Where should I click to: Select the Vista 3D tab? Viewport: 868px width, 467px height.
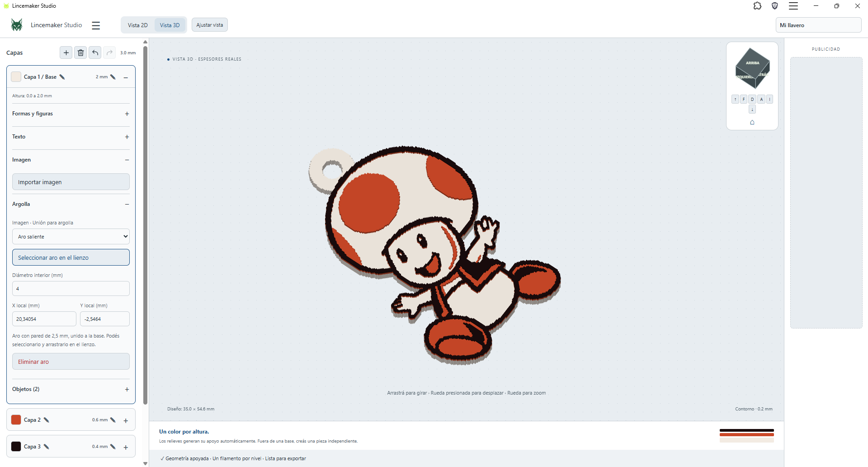click(x=170, y=25)
